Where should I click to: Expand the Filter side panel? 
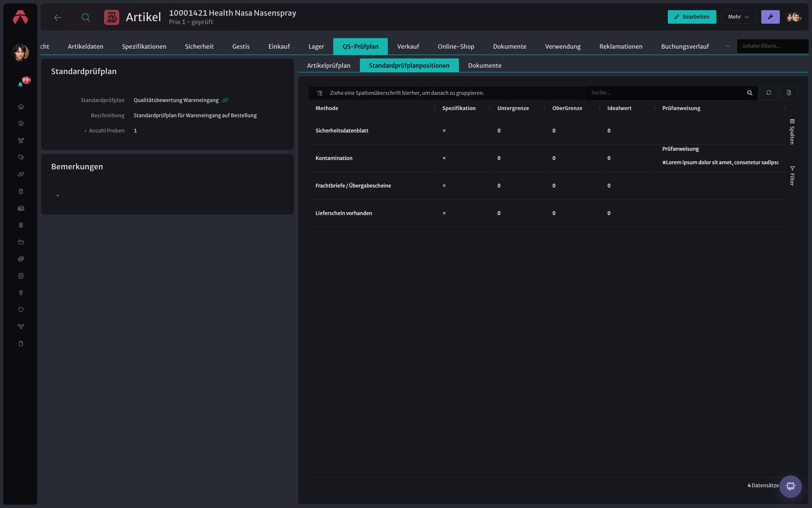click(x=792, y=176)
